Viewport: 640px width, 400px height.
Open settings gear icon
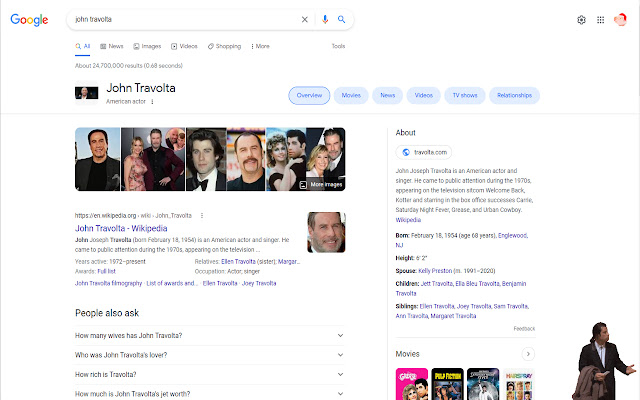581,20
